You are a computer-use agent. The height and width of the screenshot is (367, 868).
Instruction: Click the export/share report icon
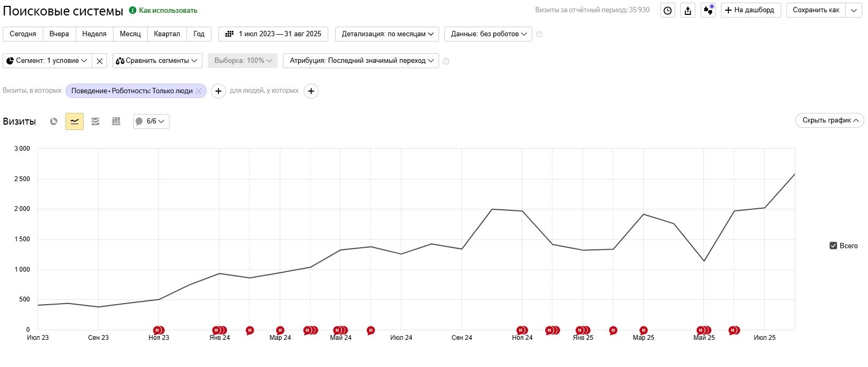click(x=688, y=10)
